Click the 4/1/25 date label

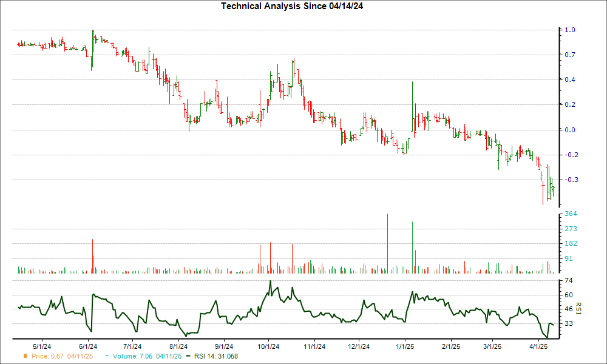[x=538, y=346]
